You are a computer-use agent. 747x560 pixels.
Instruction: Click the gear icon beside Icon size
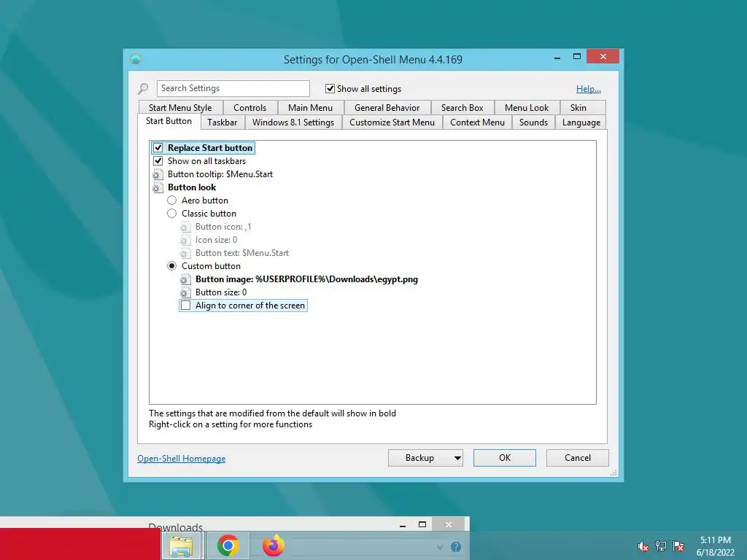[185, 240]
